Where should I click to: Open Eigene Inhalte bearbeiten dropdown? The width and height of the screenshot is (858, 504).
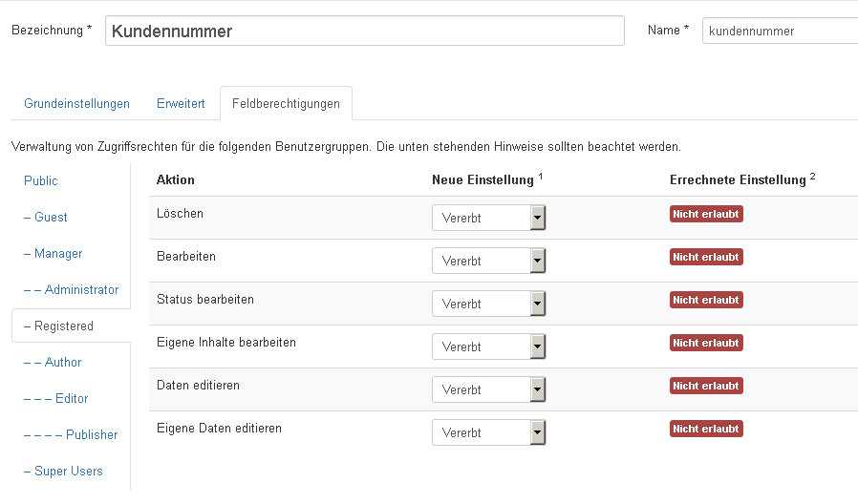pyautogui.click(x=488, y=346)
